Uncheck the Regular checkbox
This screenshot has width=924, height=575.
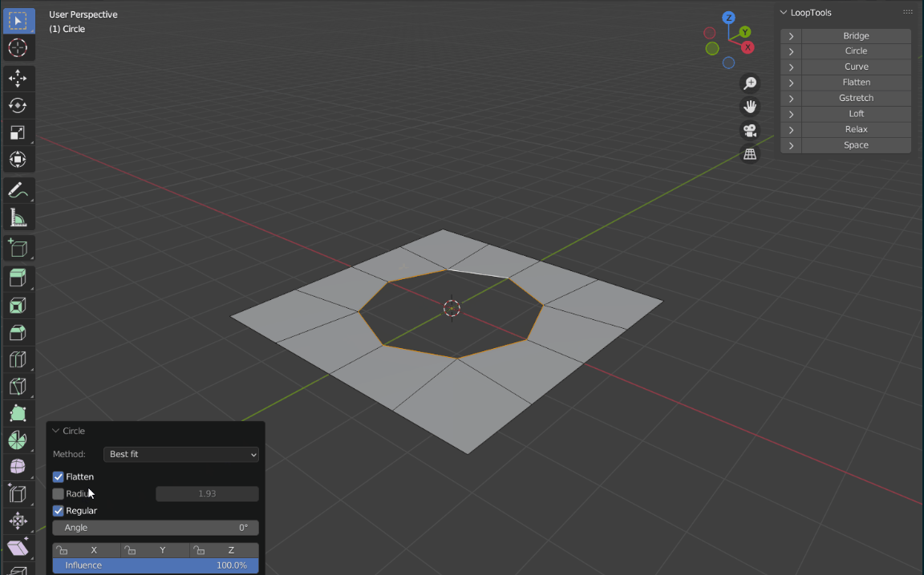tap(59, 511)
